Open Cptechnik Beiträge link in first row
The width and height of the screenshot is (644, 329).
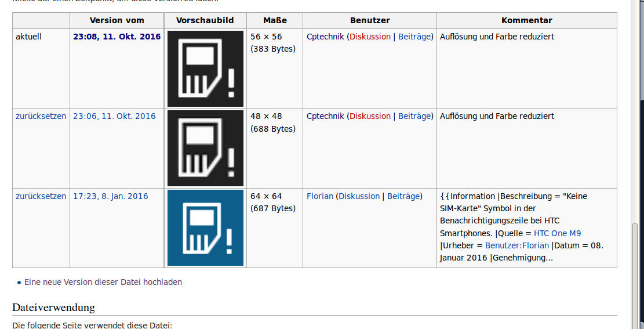click(x=414, y=37)
